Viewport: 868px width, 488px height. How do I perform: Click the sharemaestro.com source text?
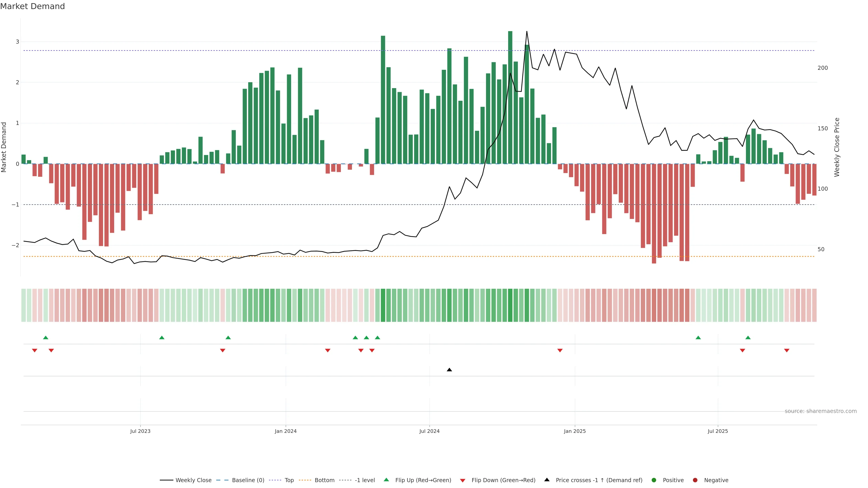821,411
